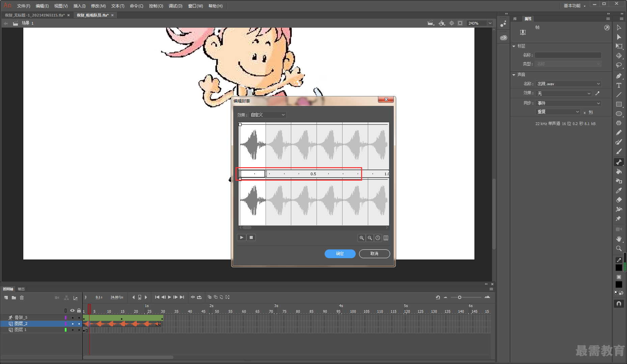Select the Pen tool
The image size is (627, 364).
click(619, 76)
